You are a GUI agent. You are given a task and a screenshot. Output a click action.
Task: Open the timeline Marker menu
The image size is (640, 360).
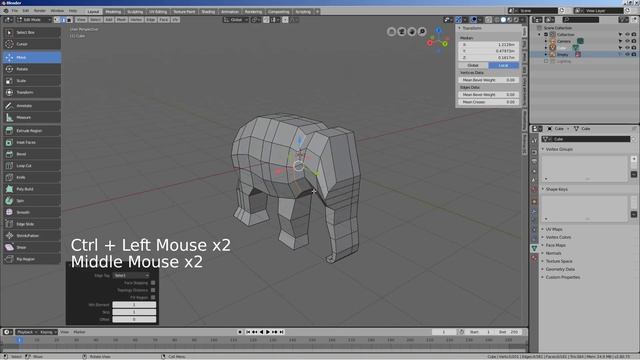(79, 332)
